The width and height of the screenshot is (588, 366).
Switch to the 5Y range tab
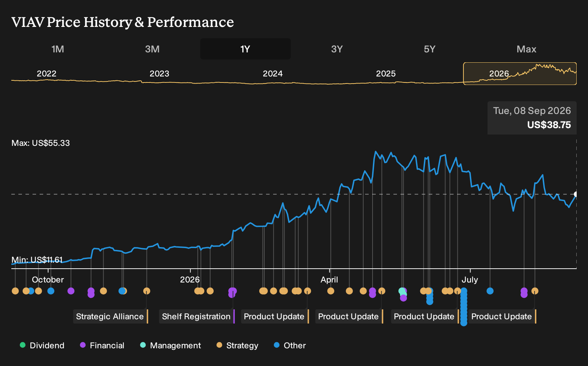click(x=430, y=49)
